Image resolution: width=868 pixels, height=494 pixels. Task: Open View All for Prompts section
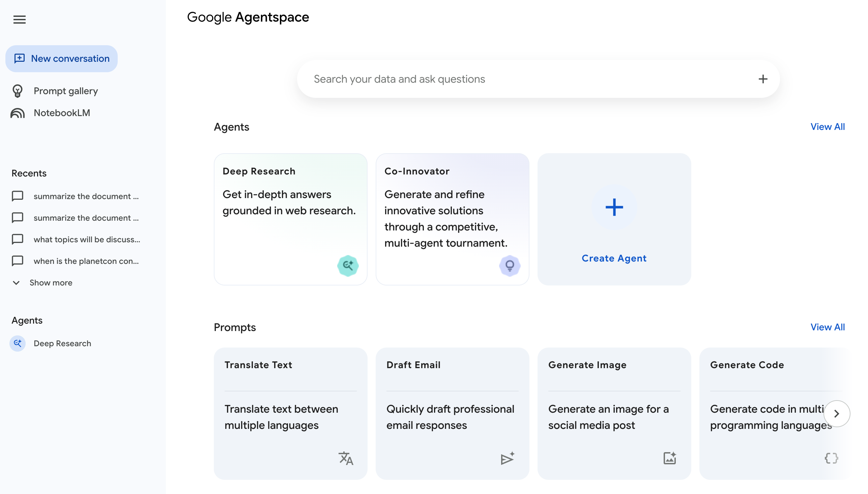tap(828, 327)
